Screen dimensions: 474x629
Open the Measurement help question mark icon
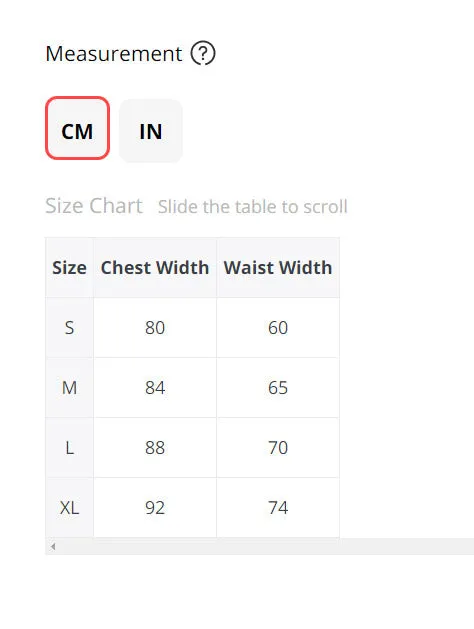pos(203,53)
